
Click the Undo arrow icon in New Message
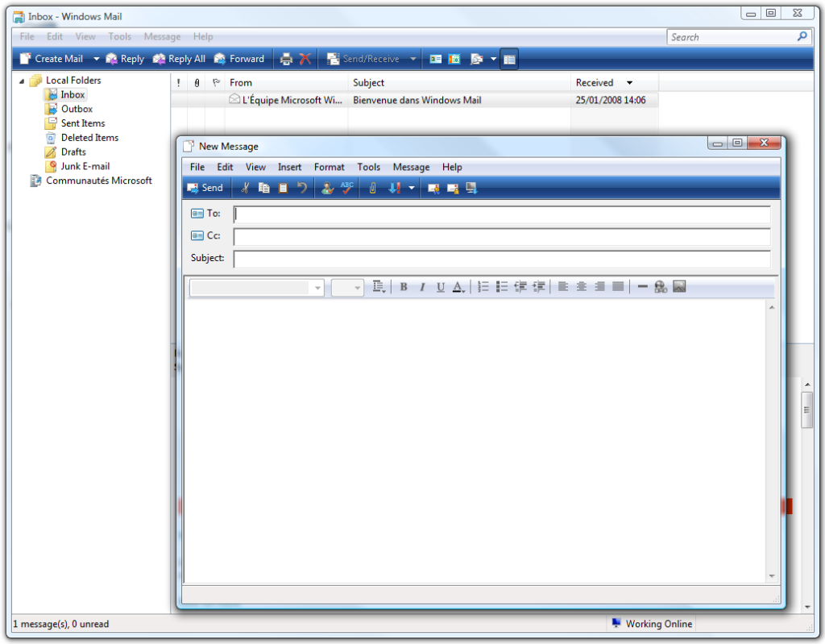[x=302, y=188]
